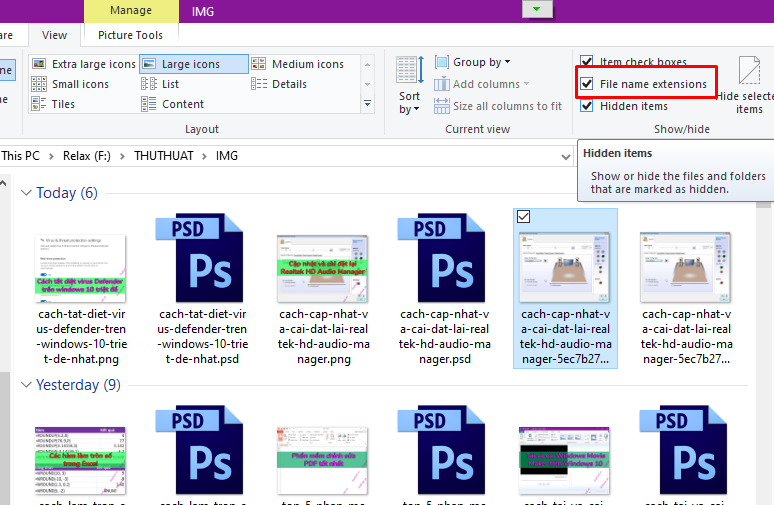Click the Manage contextual tab

pos(131,10)
